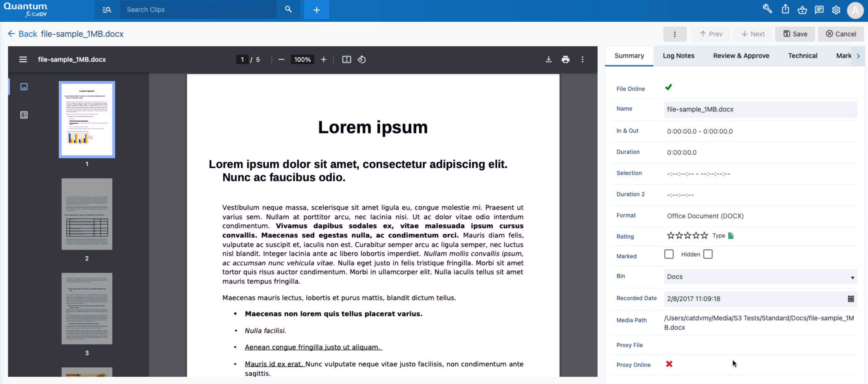Screen dimensions: 868x384
Task: Click the Quantum CatDV logo
Action: pyautogui.click(x=26, y=10)
